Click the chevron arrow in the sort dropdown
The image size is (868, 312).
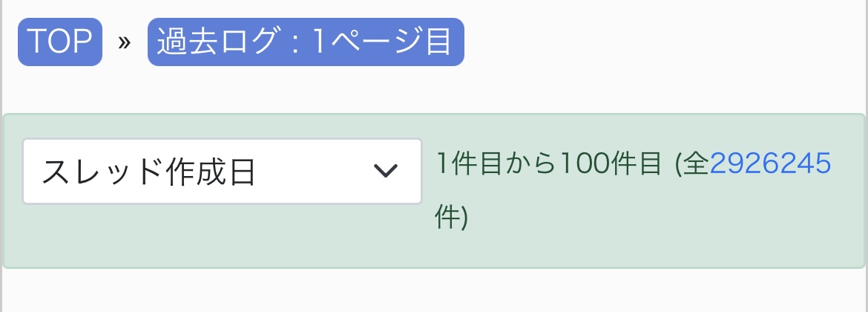pos(384,171)
